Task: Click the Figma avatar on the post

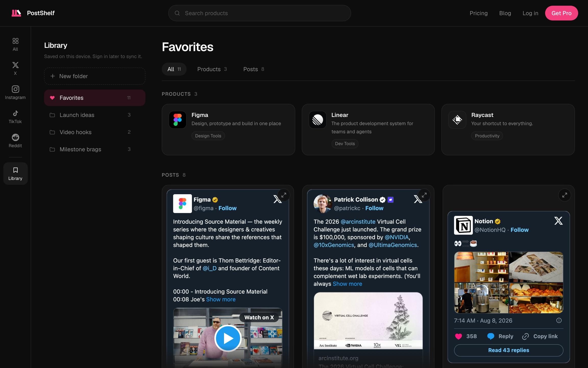Action: point(182,203)
